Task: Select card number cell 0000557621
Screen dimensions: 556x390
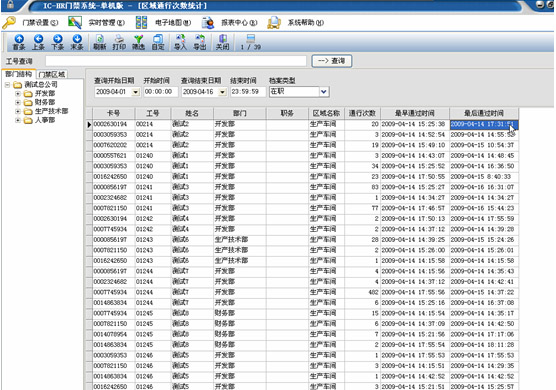Action: coord(113,156)
